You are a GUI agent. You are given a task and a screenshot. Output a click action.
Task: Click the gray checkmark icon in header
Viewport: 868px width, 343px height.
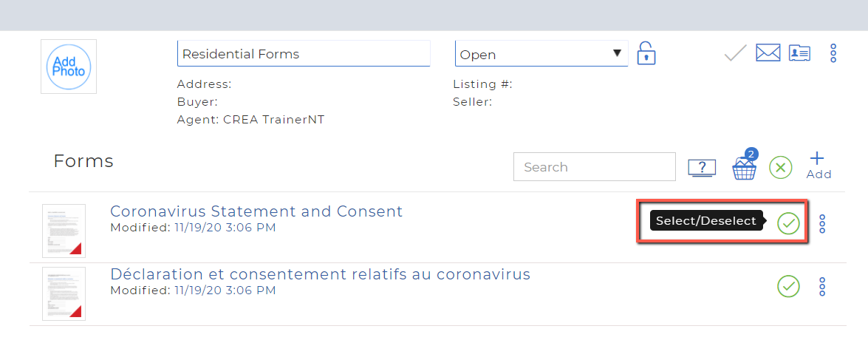coord(736,52)
